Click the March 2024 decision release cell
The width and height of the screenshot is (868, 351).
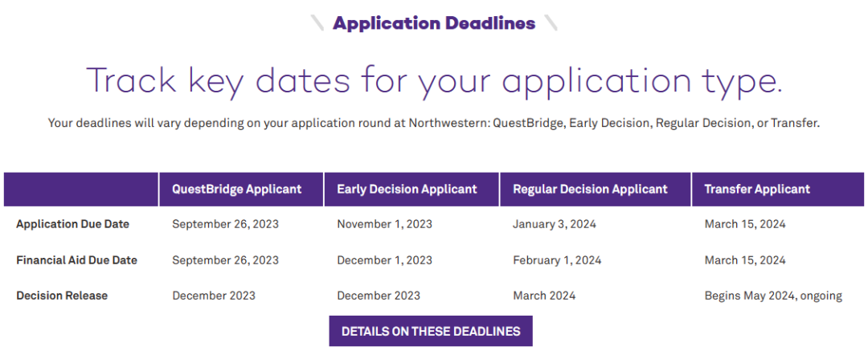point(544,296)
